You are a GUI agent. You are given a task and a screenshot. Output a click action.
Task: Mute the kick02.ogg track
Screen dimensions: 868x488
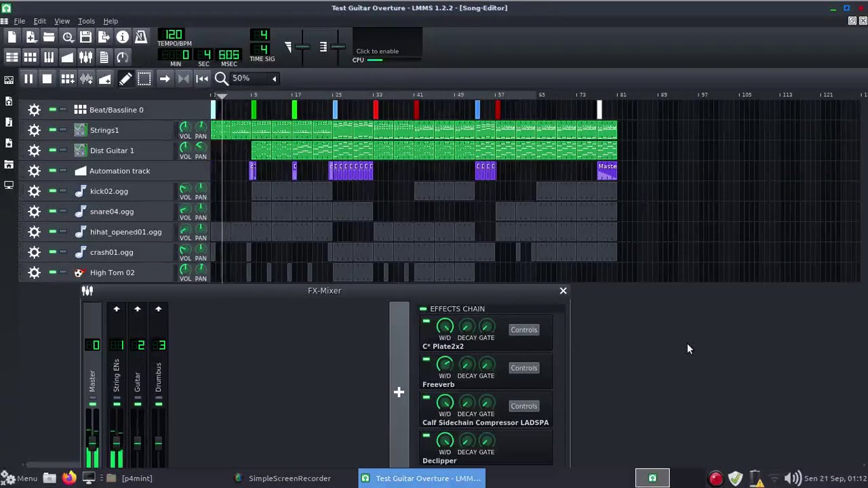(x=53, y=190)
